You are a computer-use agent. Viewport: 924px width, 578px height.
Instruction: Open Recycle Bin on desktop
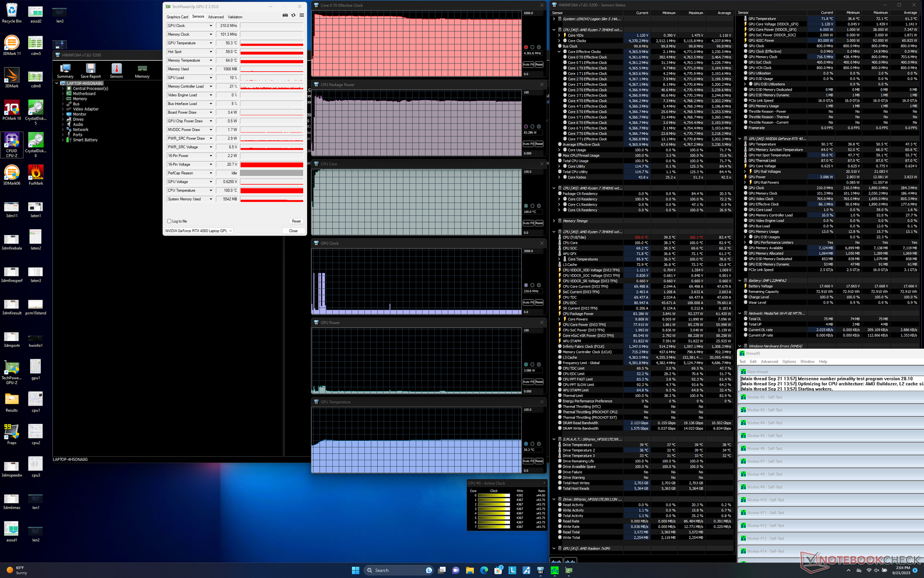coord(12,13)
